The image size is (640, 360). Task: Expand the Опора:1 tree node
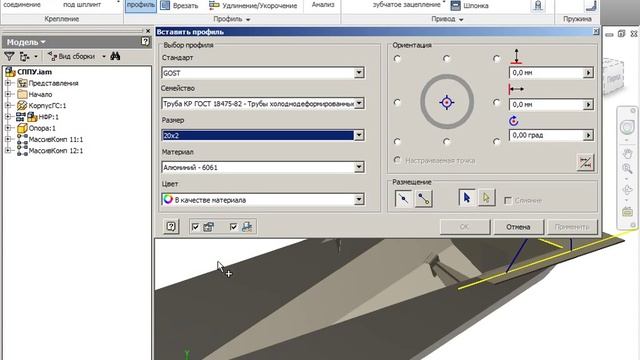[8, 128]
